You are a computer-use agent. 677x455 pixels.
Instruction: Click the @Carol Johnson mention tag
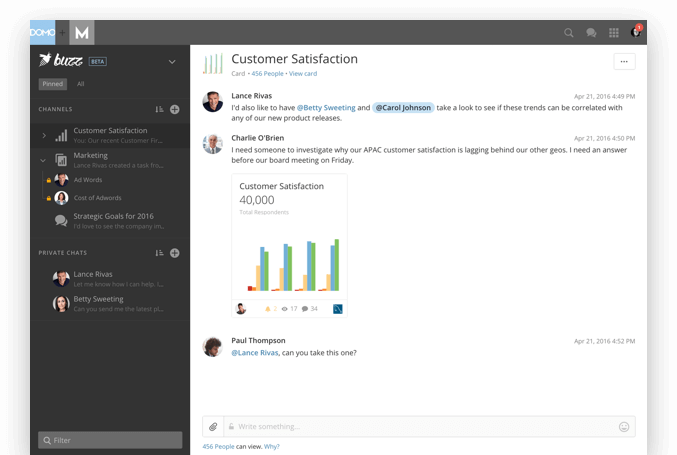tap(403, 107)
